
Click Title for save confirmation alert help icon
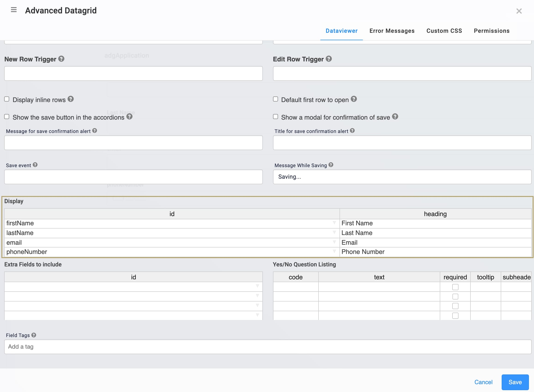352,130
